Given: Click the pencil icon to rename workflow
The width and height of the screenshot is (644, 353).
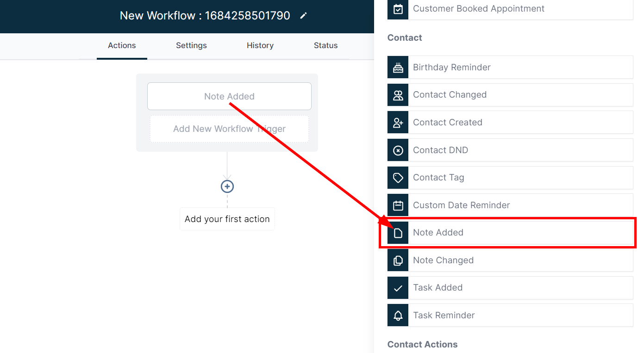Looking at the screenshot, I should pos(303,16).
